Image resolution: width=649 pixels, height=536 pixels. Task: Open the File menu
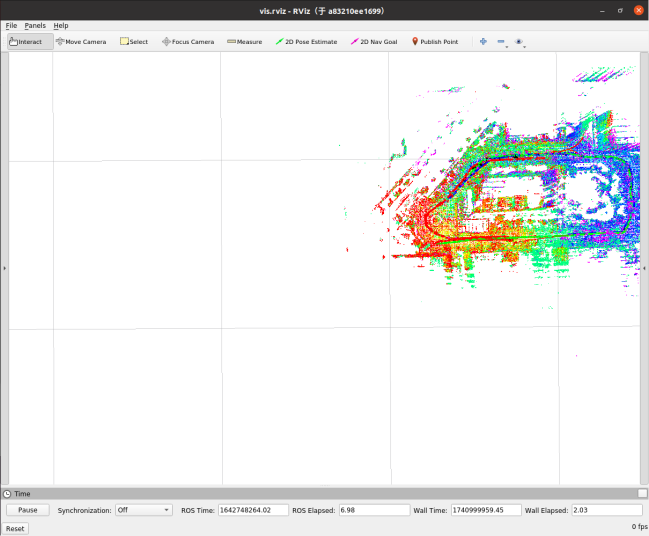tap(11, 26)
